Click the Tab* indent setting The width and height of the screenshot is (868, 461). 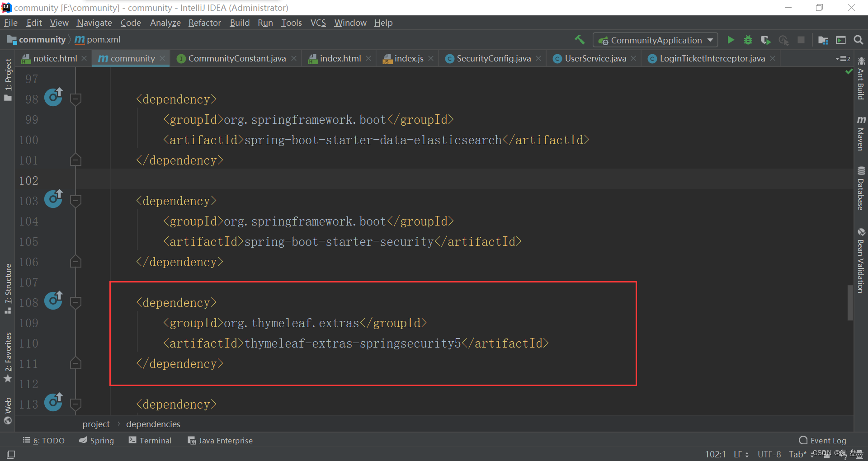(x=798, y=454)
